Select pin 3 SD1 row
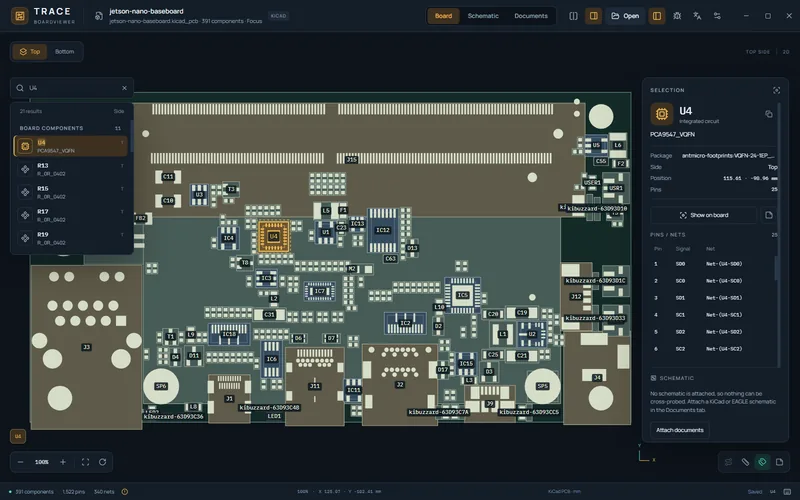The width and height of the screenshot is (800, 500). tap(712, 297)
